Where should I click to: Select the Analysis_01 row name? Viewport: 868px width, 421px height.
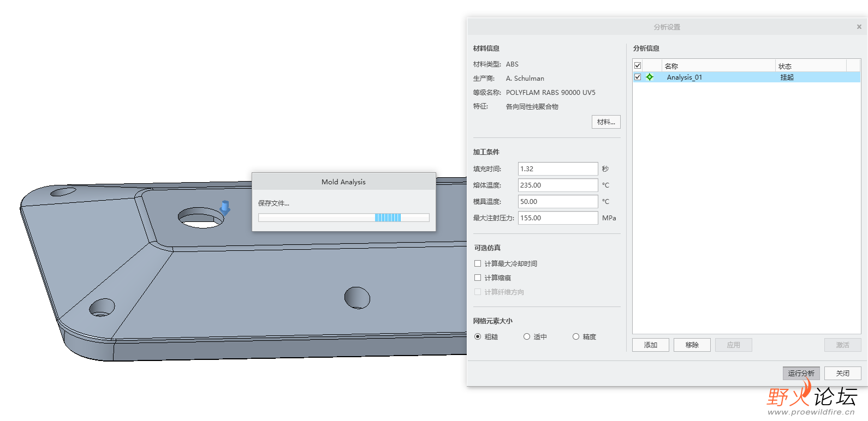pyautogui.click(x=685, y=77)
